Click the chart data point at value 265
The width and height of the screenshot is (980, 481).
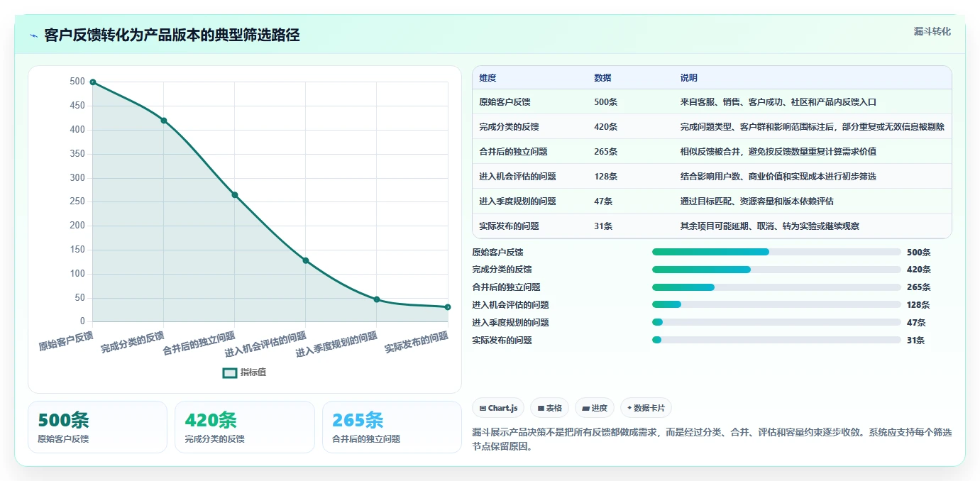click(235, 195)
